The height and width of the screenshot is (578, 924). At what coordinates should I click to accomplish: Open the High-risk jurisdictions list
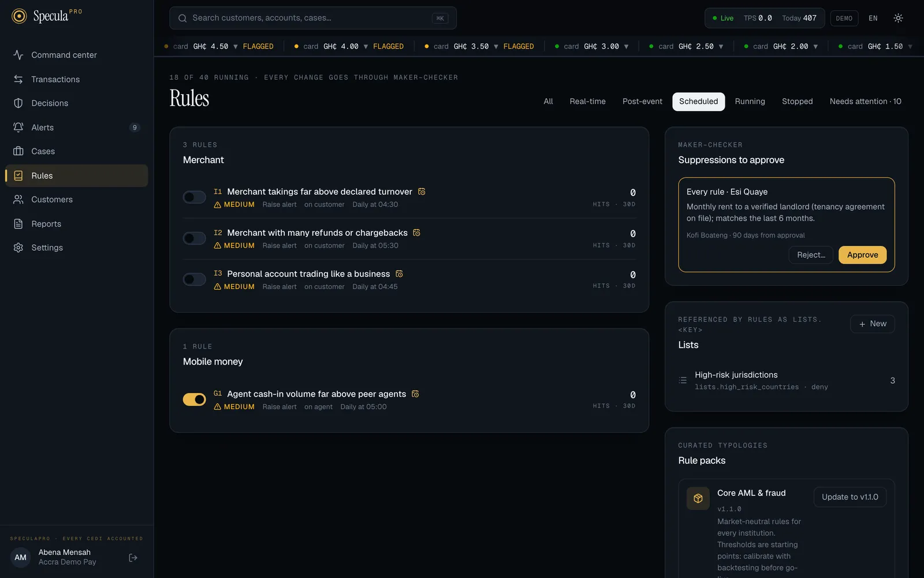[x=787, y=380]
